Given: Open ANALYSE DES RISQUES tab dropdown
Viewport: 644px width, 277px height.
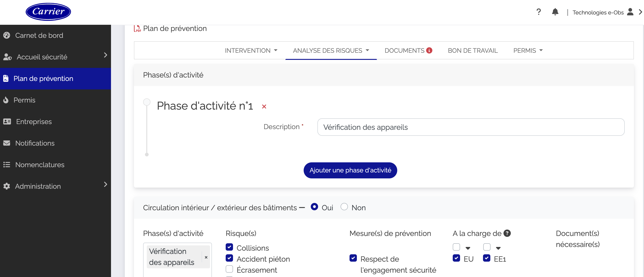Looking at the screenshot, I should pyautogui.click(x=331, y=50).
